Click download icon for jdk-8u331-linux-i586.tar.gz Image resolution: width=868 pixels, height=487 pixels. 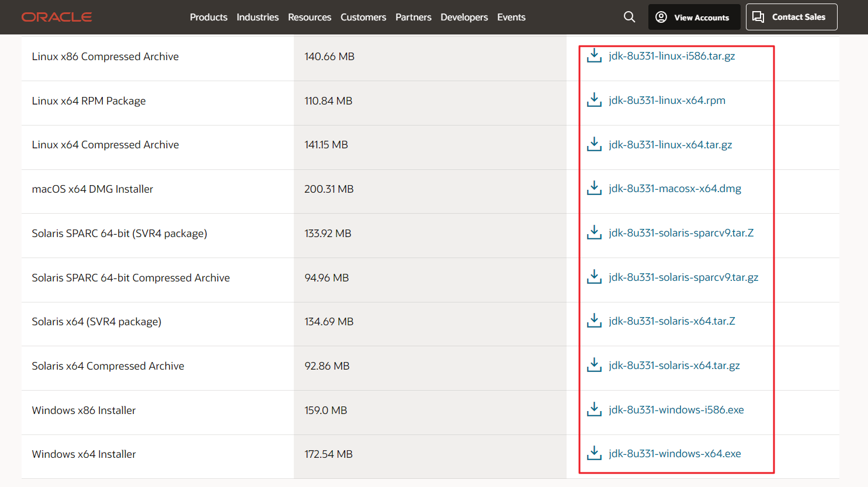[x=594, y=55]
